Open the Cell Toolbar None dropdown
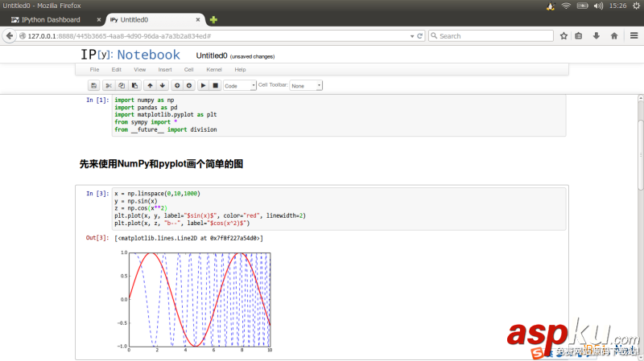 click(x=306, y=85)
